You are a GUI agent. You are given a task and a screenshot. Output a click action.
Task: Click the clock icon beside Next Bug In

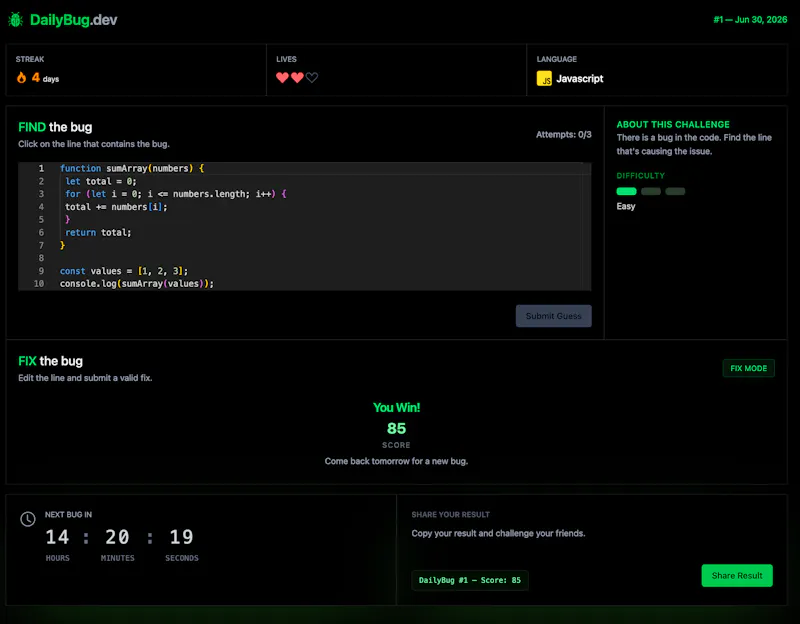28,519
